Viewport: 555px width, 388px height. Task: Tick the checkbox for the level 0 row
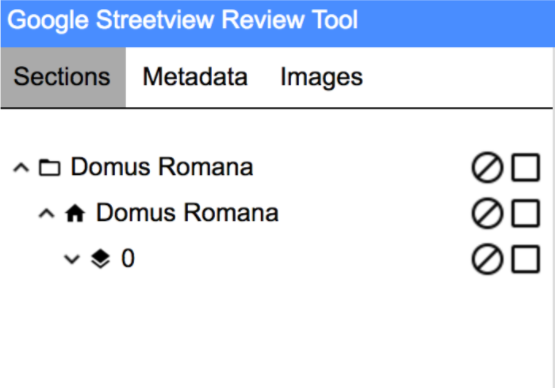tap(526, 259)
